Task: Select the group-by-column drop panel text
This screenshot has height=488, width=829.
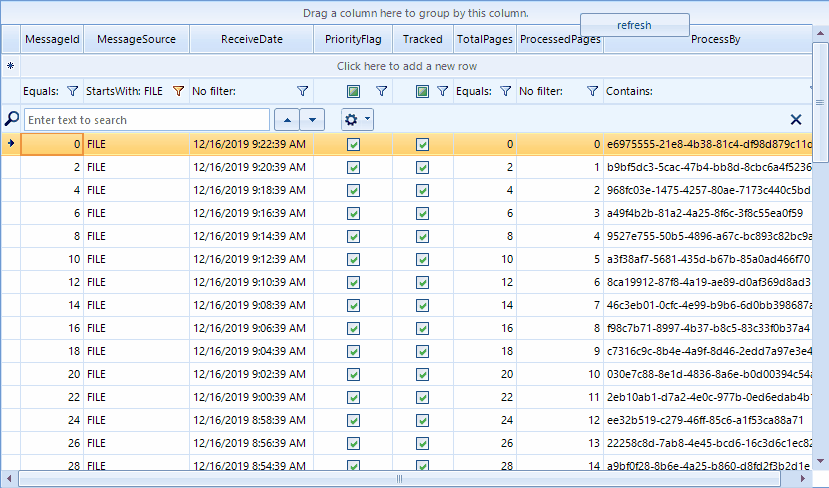Action: 416,13
